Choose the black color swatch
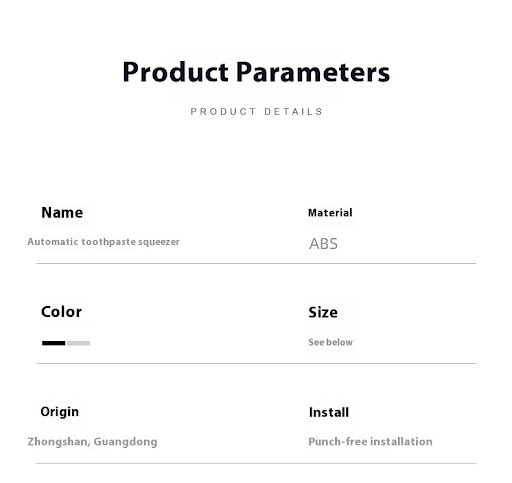 click(54, 343)
